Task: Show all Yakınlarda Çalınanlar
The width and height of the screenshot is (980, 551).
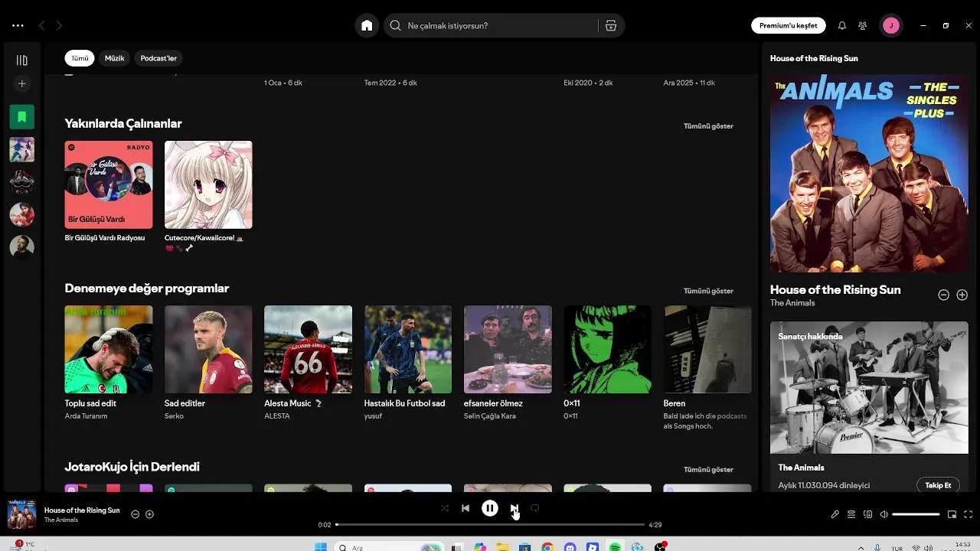Action: [x=708, y=126]
